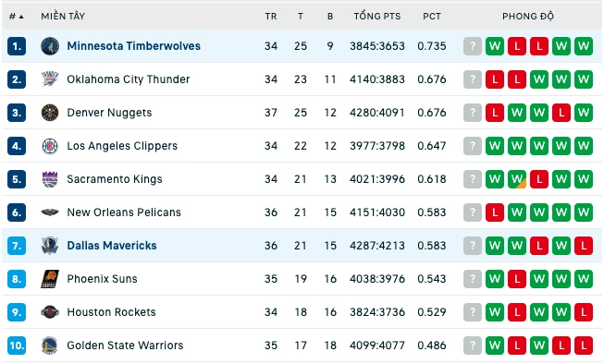Select the Los Angeles Clippers logo
This screenshot has width=604, height=364.
(x=50, y=146)
